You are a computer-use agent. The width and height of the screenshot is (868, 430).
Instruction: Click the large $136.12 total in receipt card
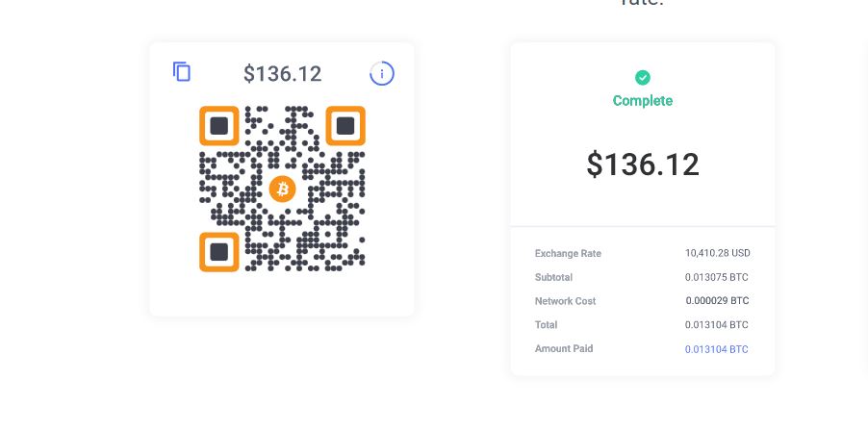pos(643,164)
